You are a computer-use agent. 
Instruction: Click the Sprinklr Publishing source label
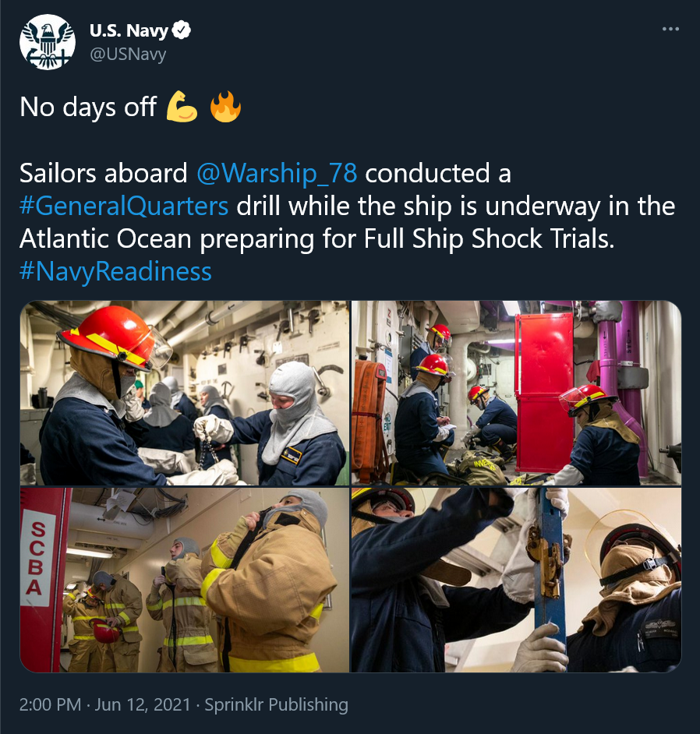[276, 704]
